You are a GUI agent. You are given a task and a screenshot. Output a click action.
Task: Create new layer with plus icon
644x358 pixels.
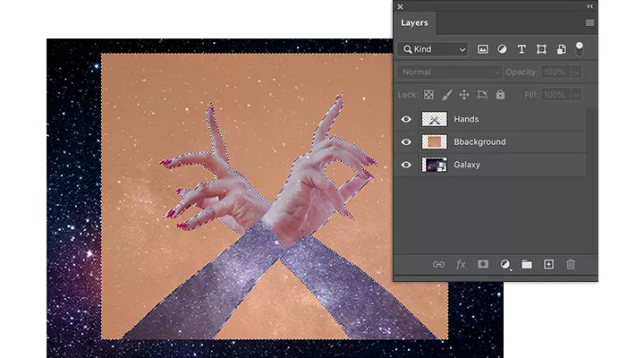pyautogui.click(x=548, y=264)
